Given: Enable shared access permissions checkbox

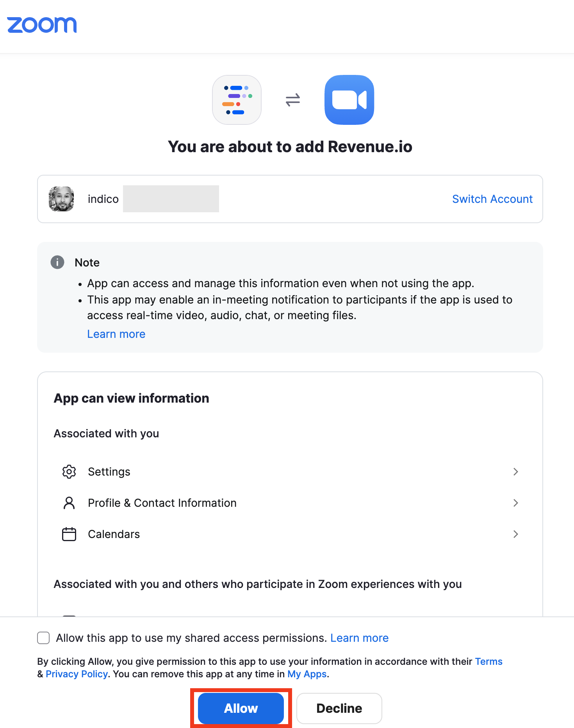Looking at the screenshot, I should coord(43,638).
